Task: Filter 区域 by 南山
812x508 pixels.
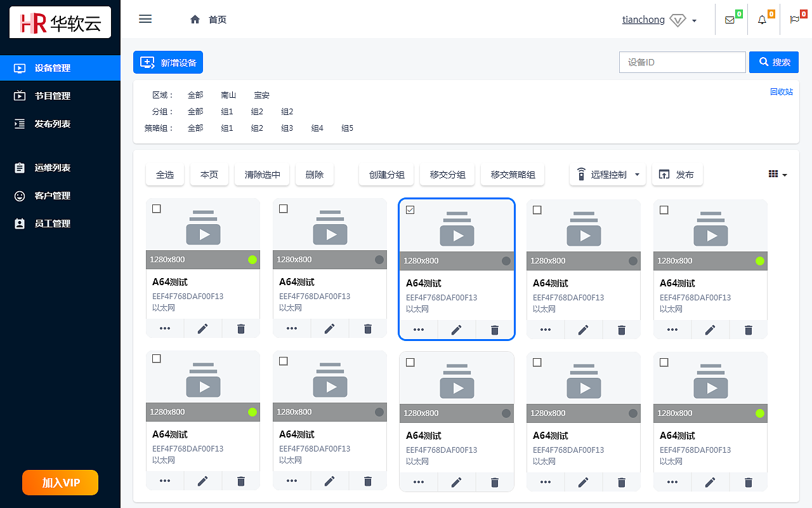Action: coord(228,95)
